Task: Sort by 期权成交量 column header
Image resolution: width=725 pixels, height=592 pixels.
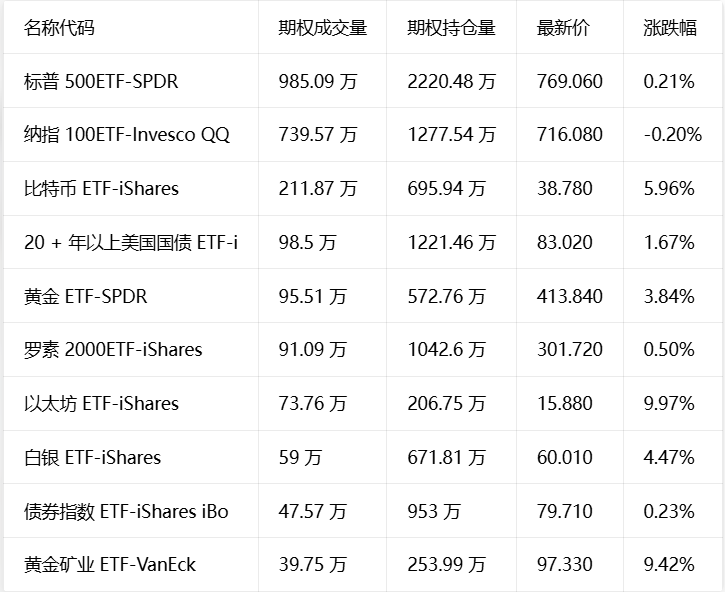Action: coord(322,28)
